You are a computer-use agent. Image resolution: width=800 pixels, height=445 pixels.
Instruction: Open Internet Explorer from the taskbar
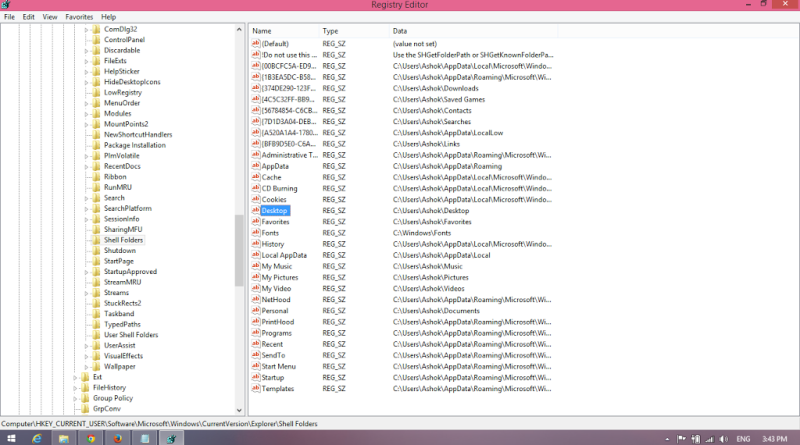point(37,438)
